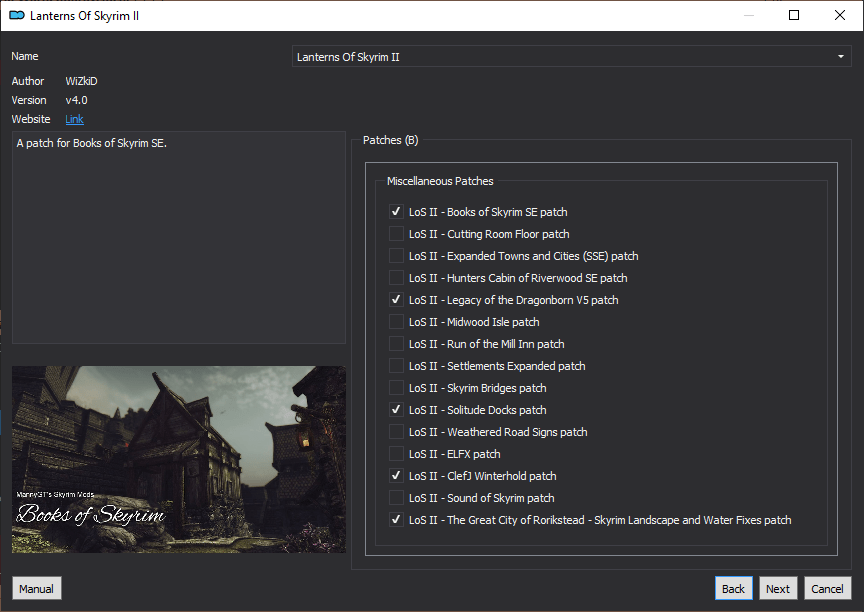This screenshot has width=864, height=612.
Task: Open the Name dropdown showing Lanterns Of Skyrim II
Action: point(571,57)
